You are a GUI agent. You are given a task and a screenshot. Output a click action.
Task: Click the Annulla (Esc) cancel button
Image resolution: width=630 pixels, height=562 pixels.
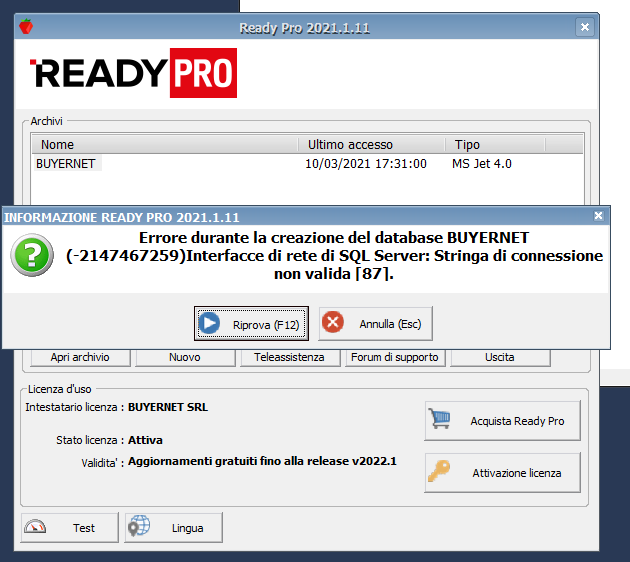[x=375, y=323]
